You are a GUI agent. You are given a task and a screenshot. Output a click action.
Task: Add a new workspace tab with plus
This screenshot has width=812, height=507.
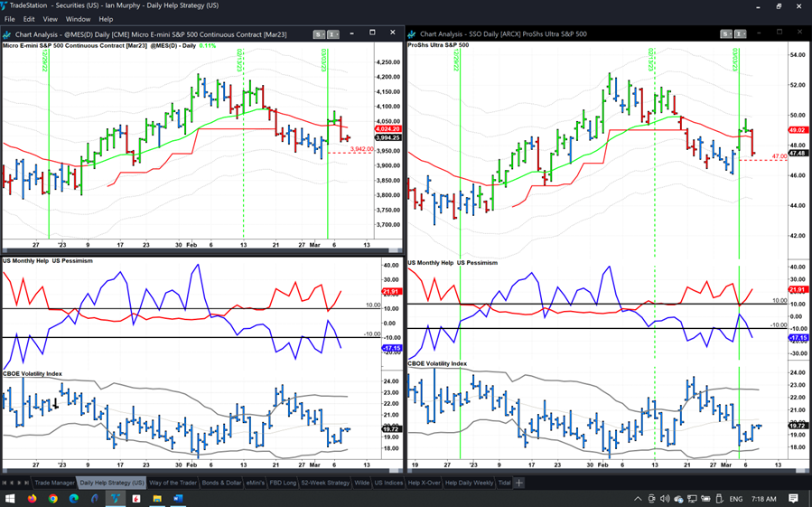tap(519, 483)
